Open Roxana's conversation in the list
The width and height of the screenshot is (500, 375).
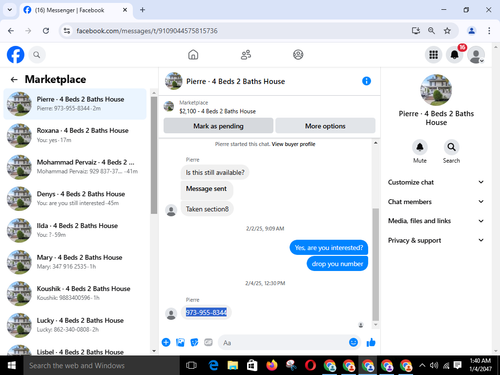pos(75,135)
